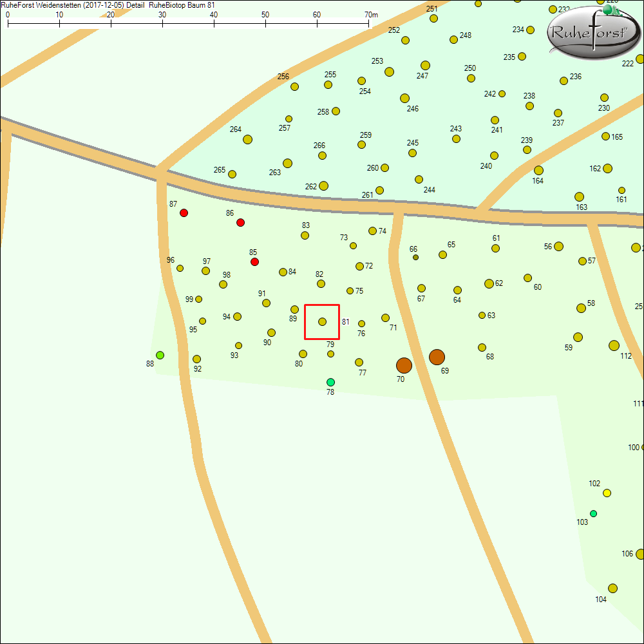Select the teal green tree 78
The width and height of the screenshot is (644, 644).
(330, 382)
